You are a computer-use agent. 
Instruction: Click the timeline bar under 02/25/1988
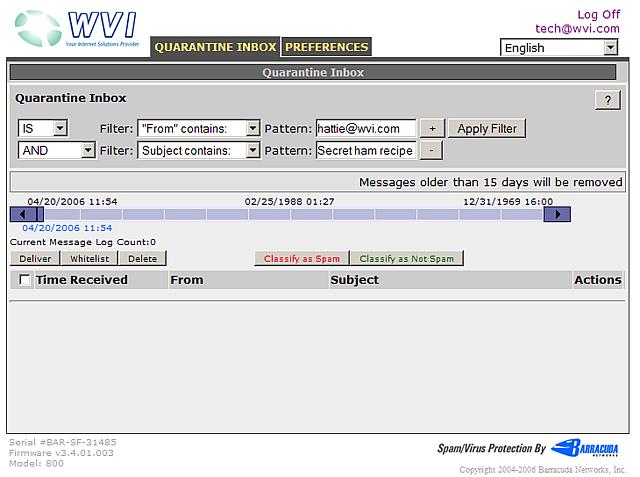click(x=291, y=215)
